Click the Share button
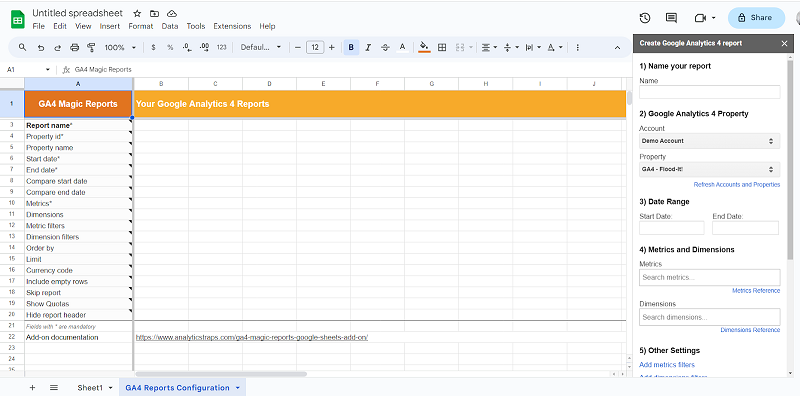Viewport: 800px width, 396px height. pyautogui.click(x=756, y=18)
